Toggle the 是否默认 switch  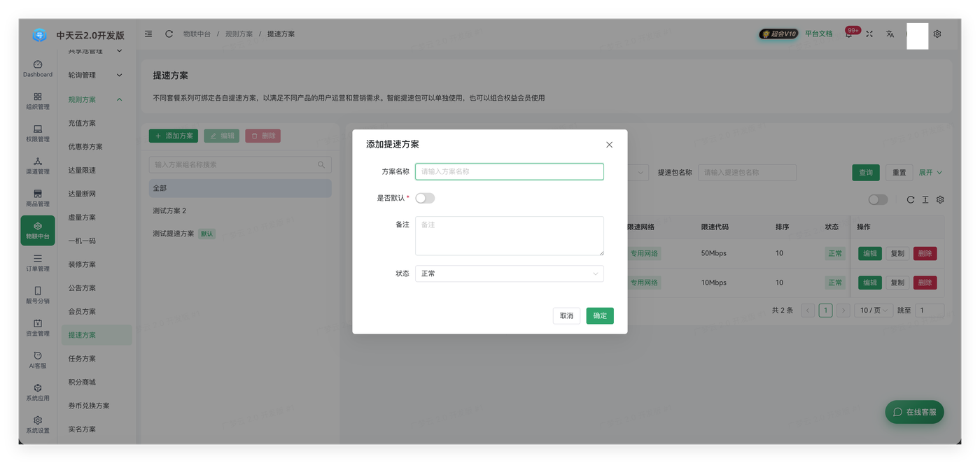click(425, 198)
